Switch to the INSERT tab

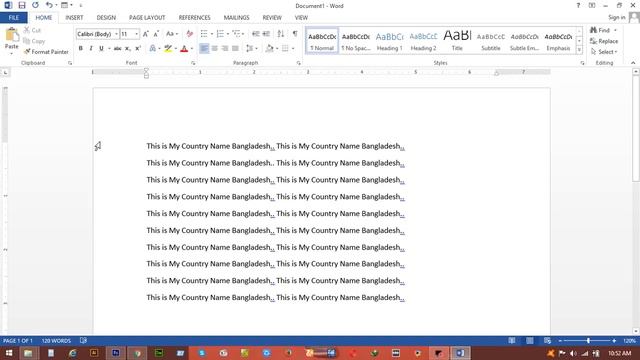(x=74, y=18)
